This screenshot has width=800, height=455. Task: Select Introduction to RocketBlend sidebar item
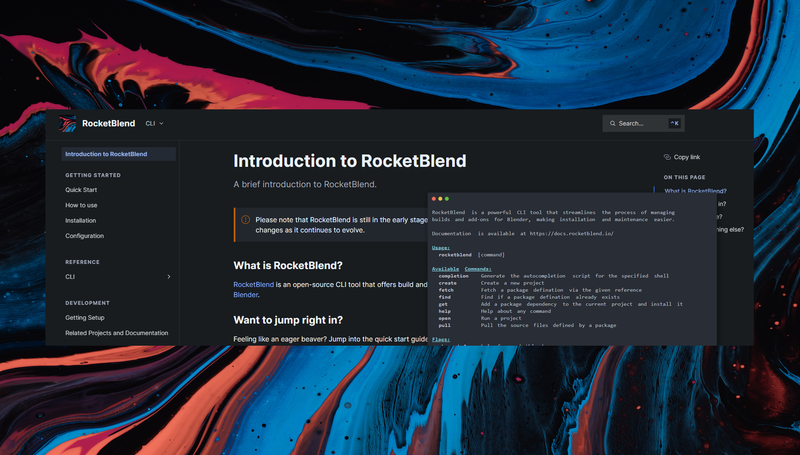click(x=119, y=154)
